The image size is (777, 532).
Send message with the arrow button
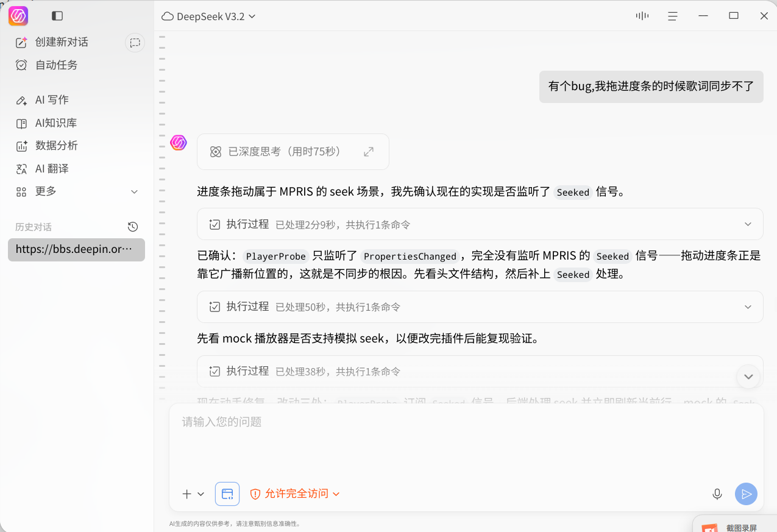coord(746,494)
